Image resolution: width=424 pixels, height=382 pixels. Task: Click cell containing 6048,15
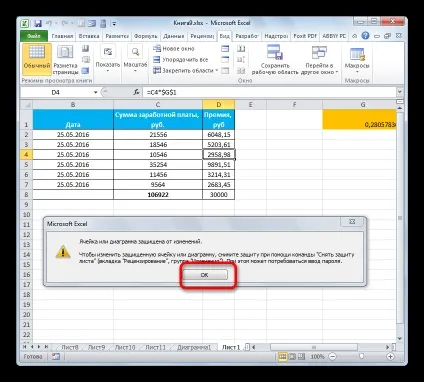[x=218, y=135]
